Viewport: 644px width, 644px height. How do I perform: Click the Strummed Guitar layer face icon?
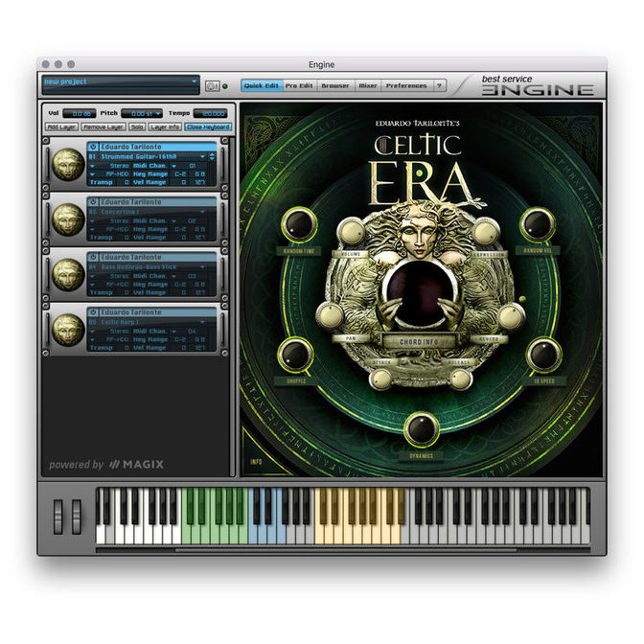pos(68,164)
